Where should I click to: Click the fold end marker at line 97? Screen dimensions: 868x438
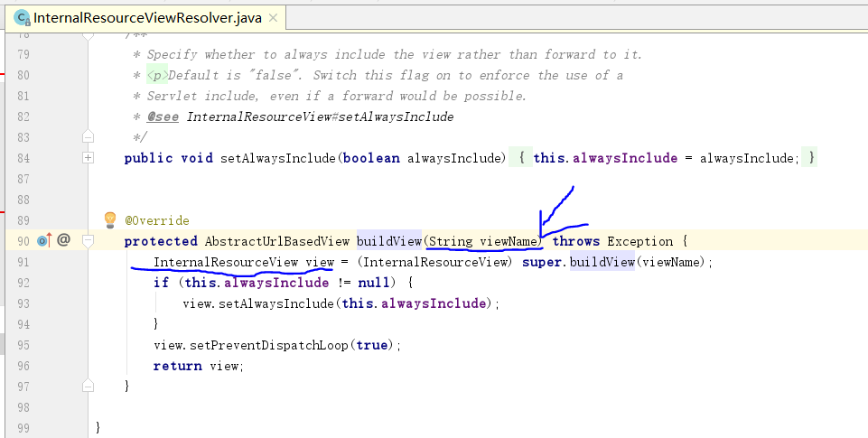click(88, 386)
